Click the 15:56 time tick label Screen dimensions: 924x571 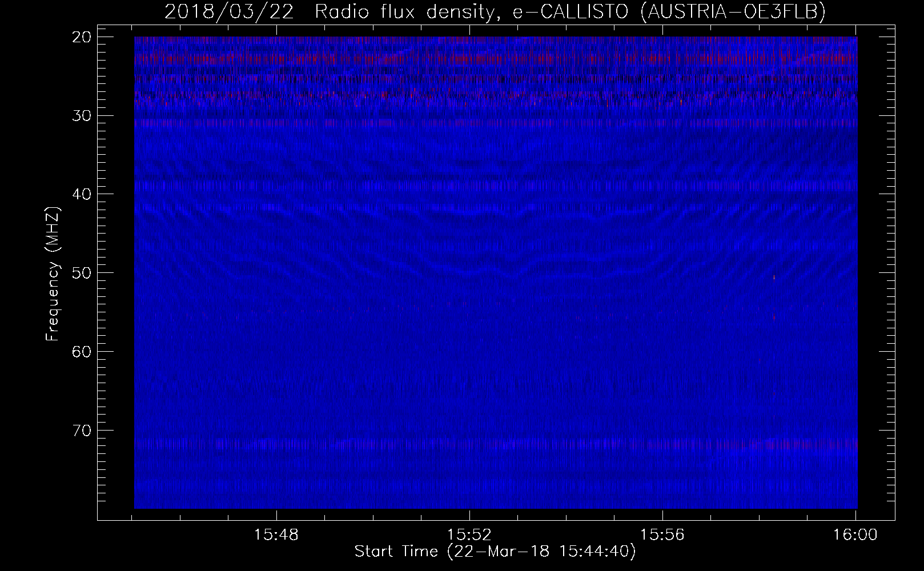pos(662,534)
